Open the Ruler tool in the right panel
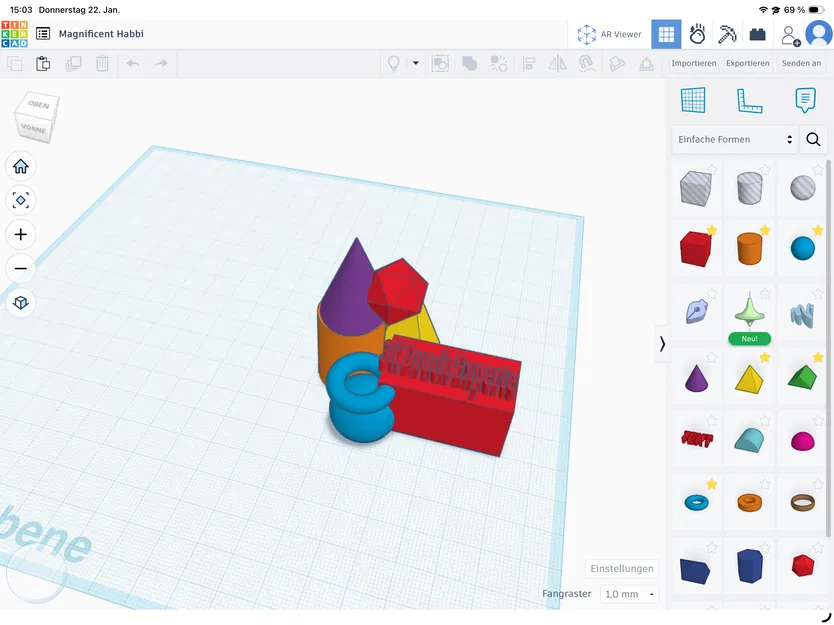This screenshot has width=834, height=625. pos(749,100)
